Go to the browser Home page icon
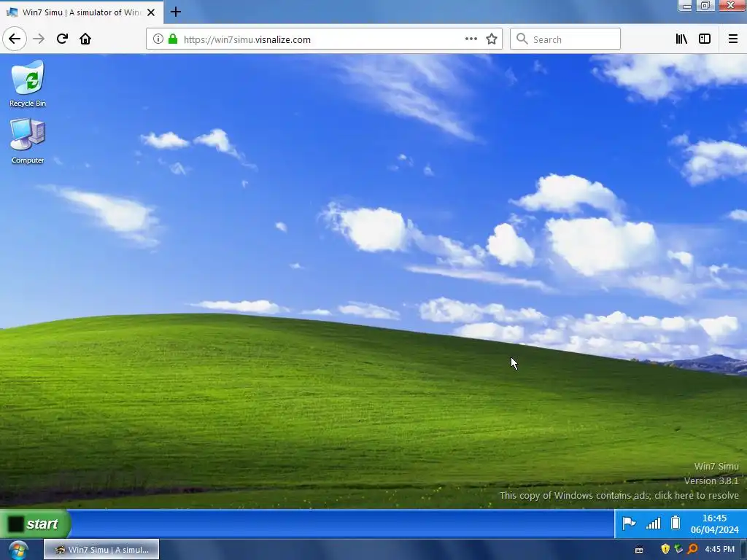Viewport: 747px width, 560px height. click(x=85, y=39)
